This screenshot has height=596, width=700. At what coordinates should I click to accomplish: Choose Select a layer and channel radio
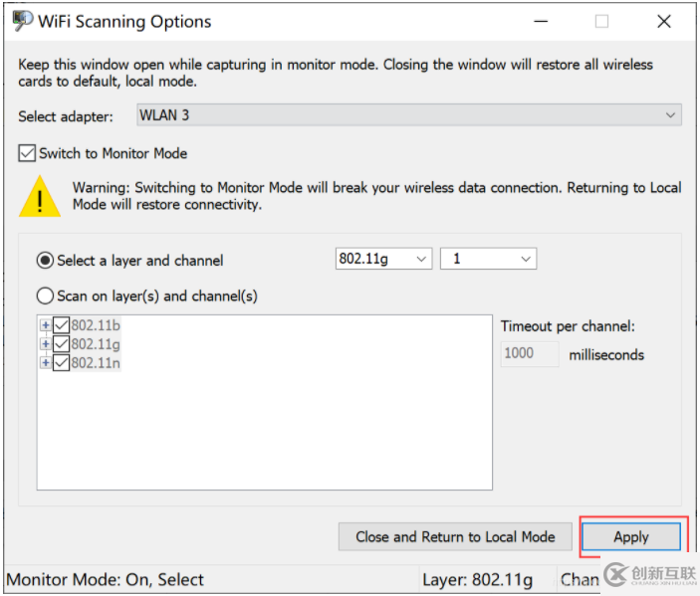(45, 260)
